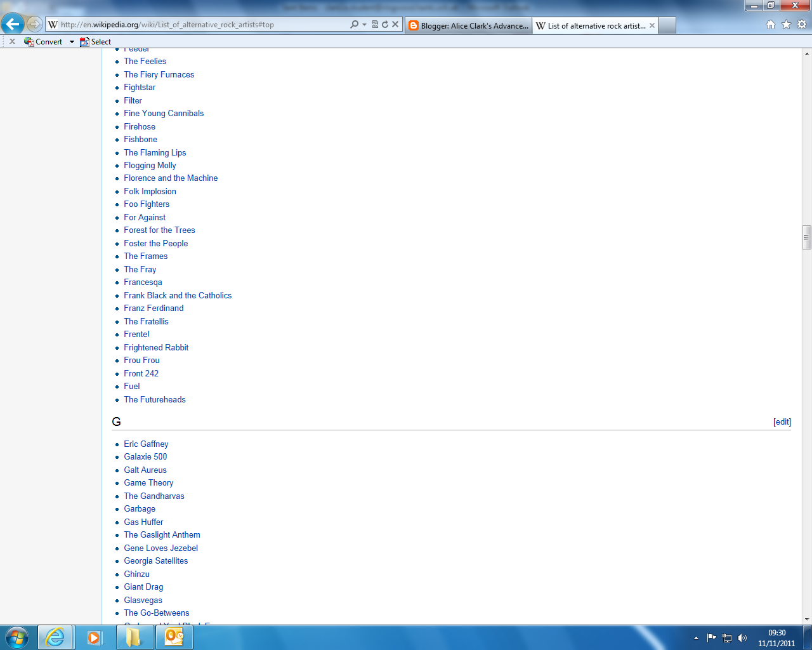812x650 pixels.
Task: Open the Flogging Molly link
Action: (x=150, y=165)
